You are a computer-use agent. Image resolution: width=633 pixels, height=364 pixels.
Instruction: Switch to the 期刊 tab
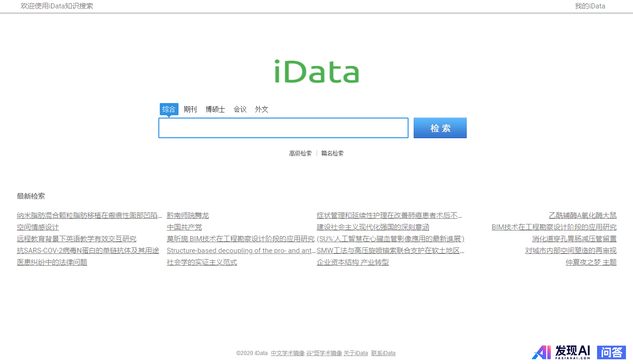point(190,109)
